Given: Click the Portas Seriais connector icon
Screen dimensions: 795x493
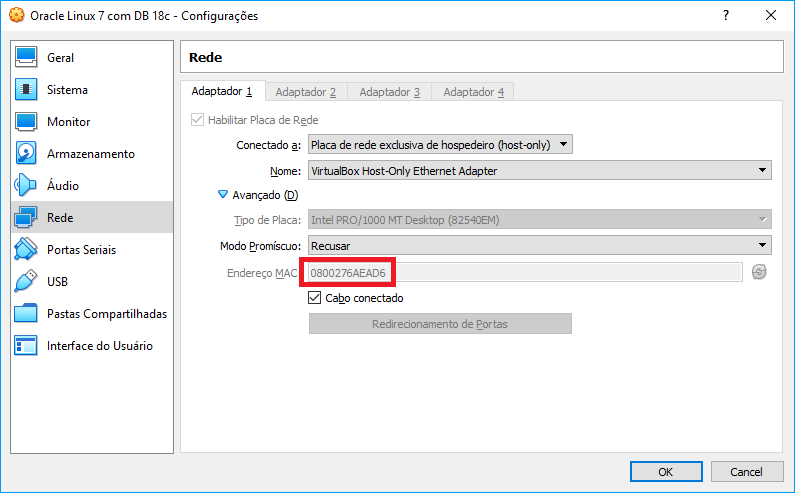Looking at the screenshot, I should pos(26,249).
